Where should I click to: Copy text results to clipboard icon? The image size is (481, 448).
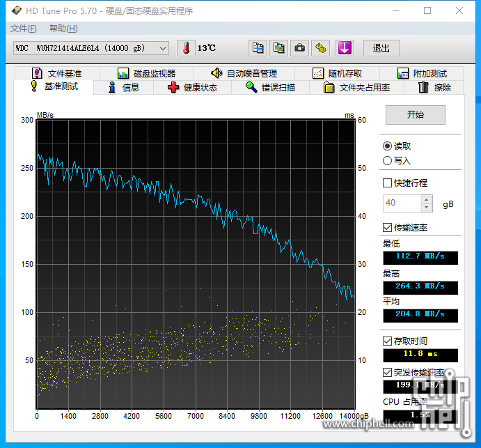[258, 48]
